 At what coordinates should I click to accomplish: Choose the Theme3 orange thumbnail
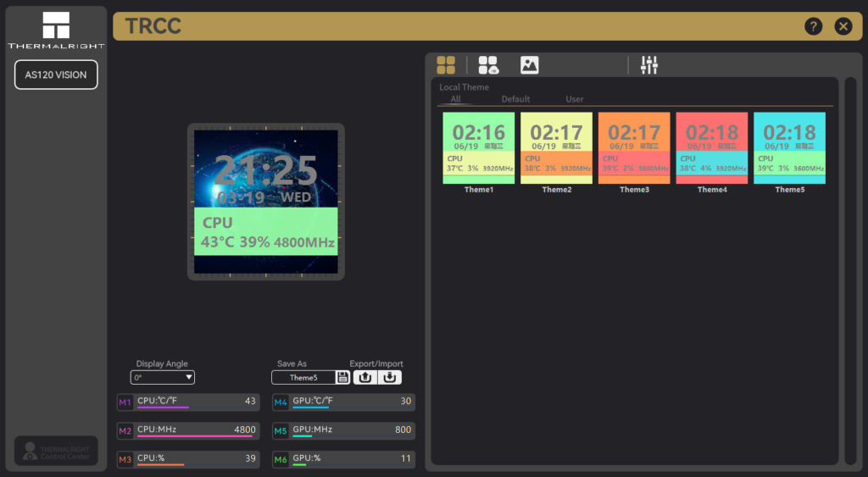point(634,147)
